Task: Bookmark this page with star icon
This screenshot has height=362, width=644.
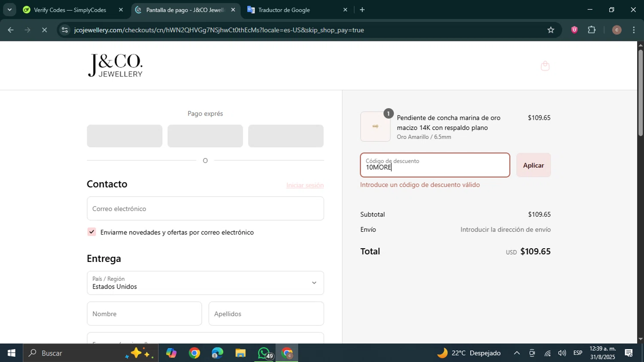Action: (x=551, y=30)
